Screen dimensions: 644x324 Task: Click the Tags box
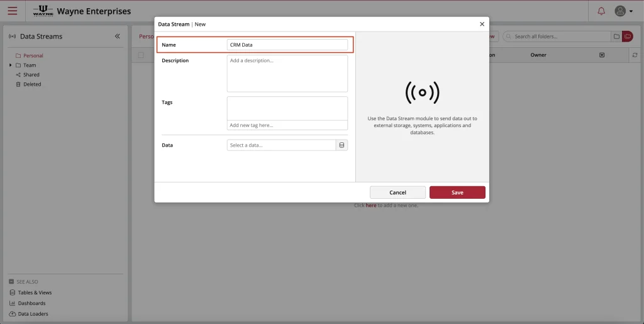[287, 108]
